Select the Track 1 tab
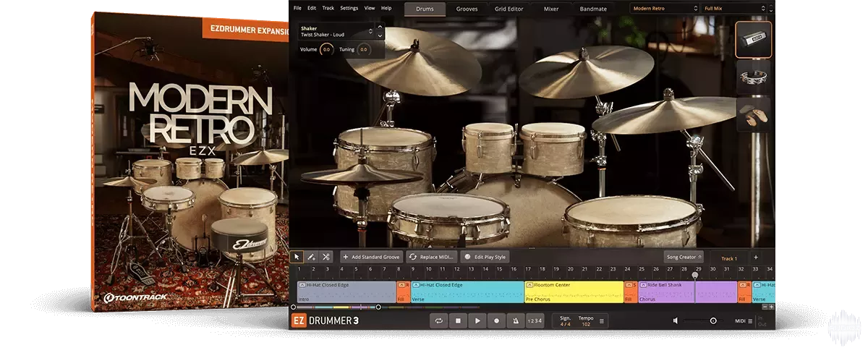 729,258
